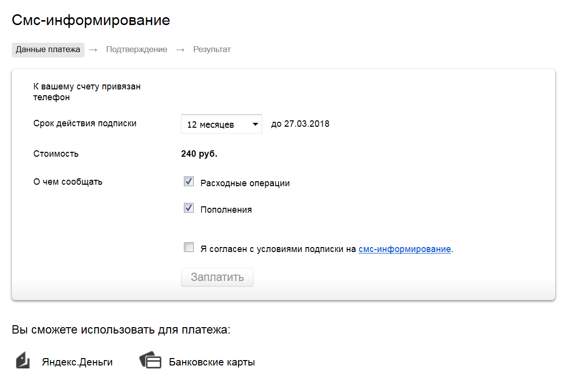Viewport: 567px width, 392px height.
Task: Tick the subscription terms agreement checkbox
Action: click(189, 248)
